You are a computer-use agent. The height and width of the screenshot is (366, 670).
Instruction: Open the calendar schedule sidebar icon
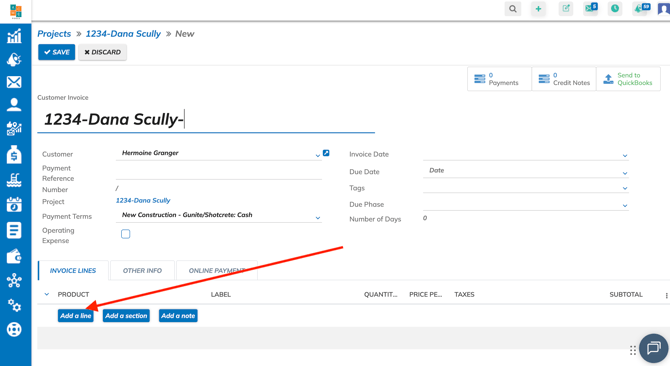14,205
